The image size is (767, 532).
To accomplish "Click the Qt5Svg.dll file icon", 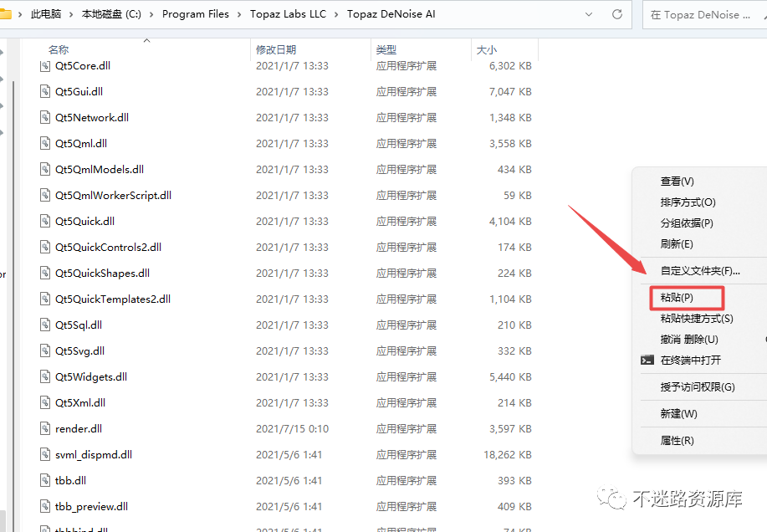I will (45, 350).
